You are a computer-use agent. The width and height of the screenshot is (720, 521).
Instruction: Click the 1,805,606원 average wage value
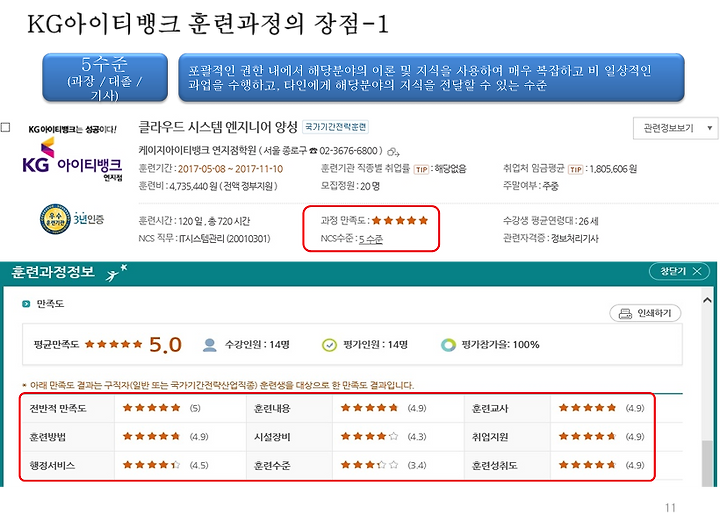pos(613,169)
